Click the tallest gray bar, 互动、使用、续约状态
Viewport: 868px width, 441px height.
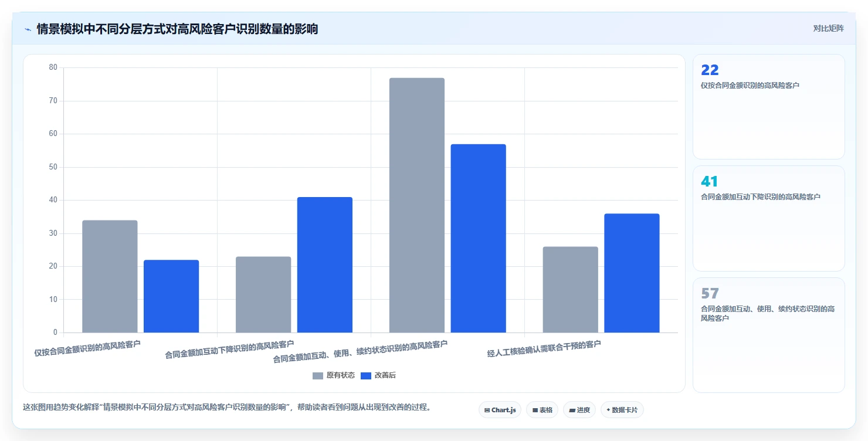click(x=417, y=205)
